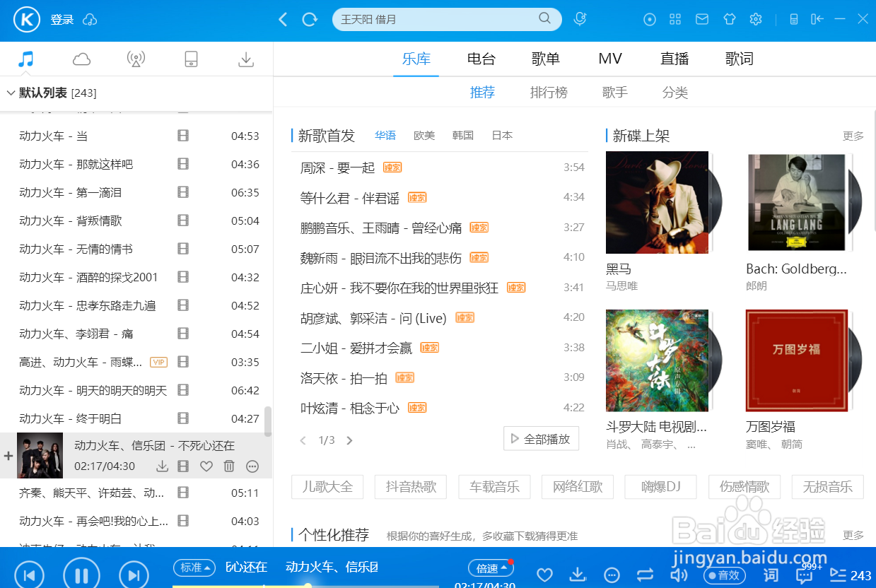The height and width of the screenshot is (588, 876).
Task: Download the playing song in the playlist row
Action: pyautogui.click(x=162, y=466)
